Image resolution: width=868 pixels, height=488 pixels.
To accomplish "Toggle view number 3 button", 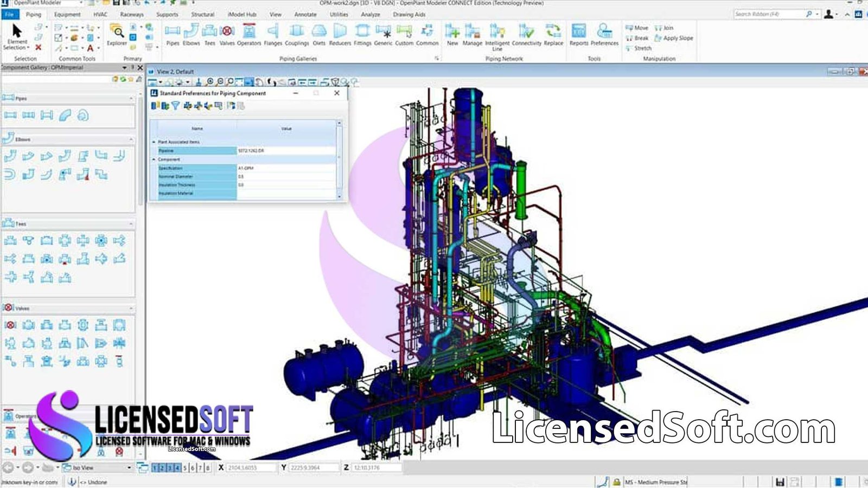I will point(169,467).
